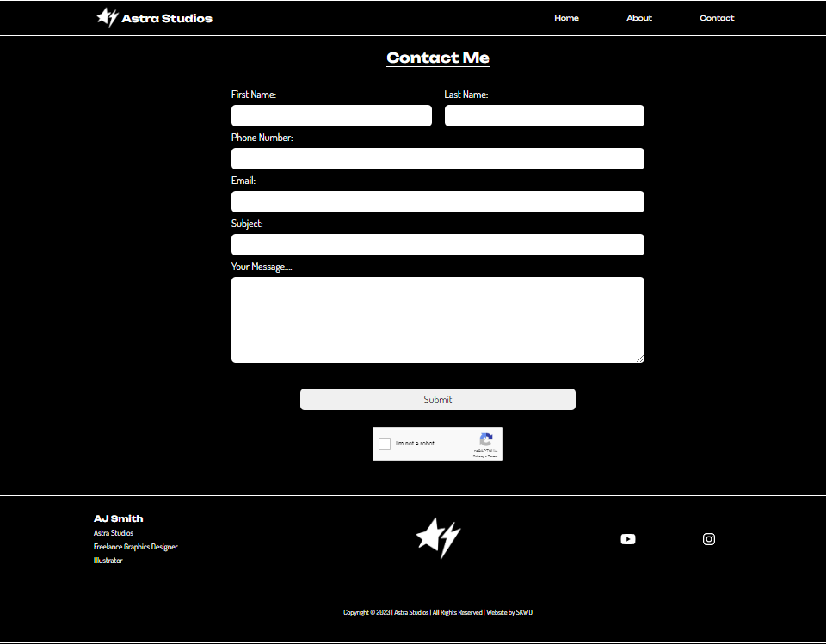Click Freelance Graphics Designer footer text
The height and width of the screenshot is (644, 826).
[135, 547]
